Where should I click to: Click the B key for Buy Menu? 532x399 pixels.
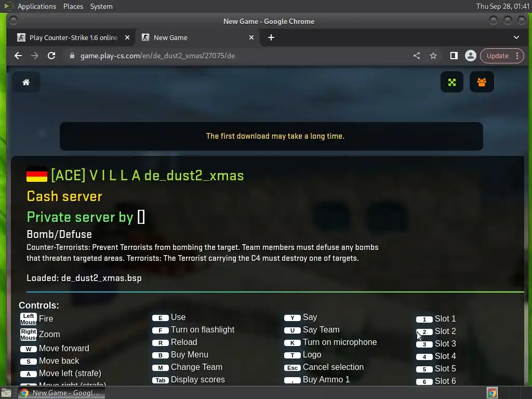click(x=161, y=355)
